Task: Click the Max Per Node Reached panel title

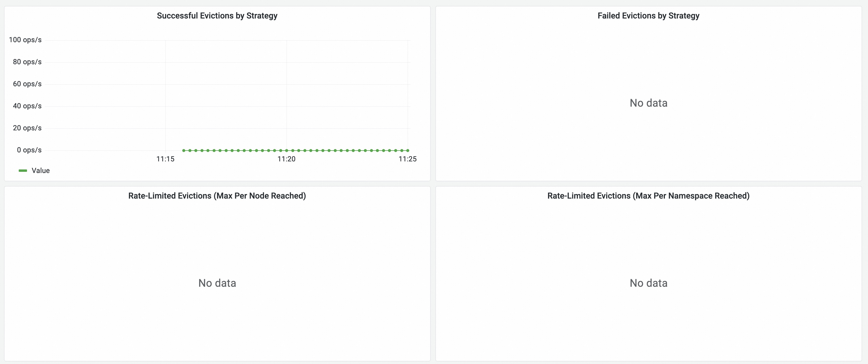Action: [x=217, y=196]
